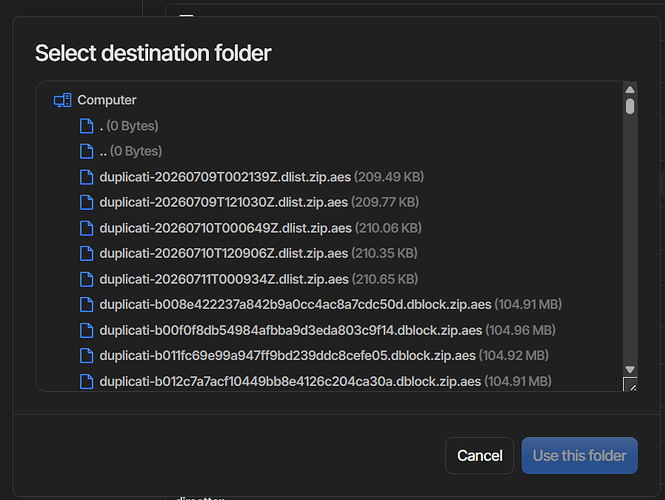Select the '.. (0 Bytes)' entry
The image size is (665, 500).
(131, 151)
